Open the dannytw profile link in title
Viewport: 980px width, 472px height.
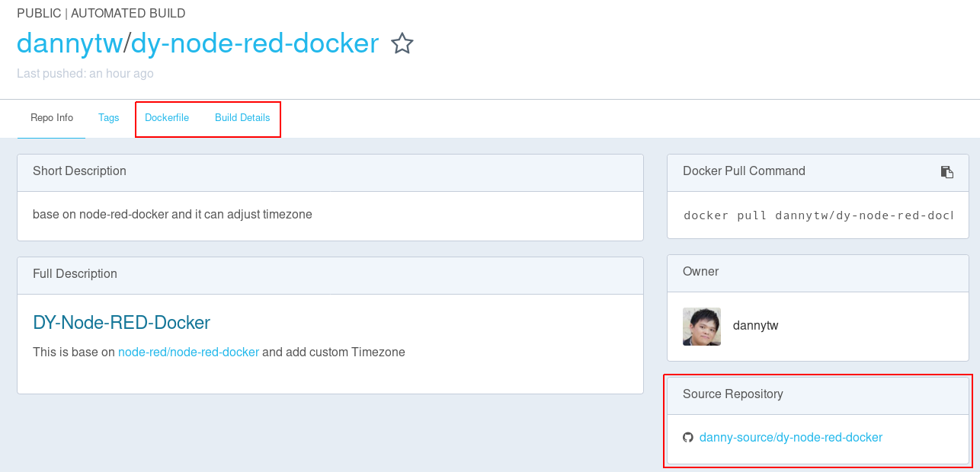point(69,43)
